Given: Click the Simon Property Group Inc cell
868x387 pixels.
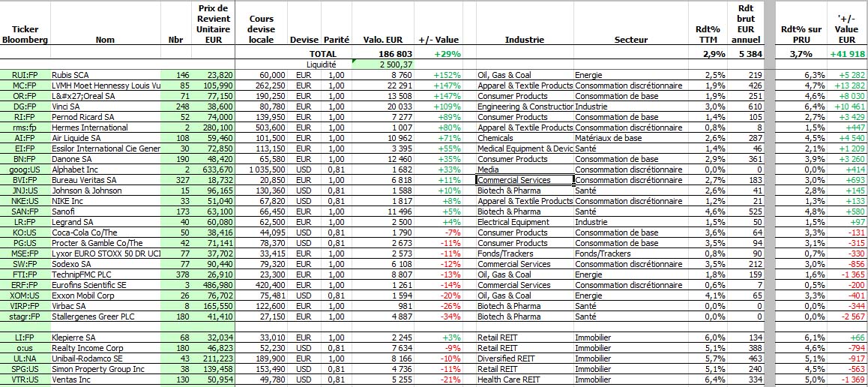Looking at the screenshot, I should coord(105,369).
